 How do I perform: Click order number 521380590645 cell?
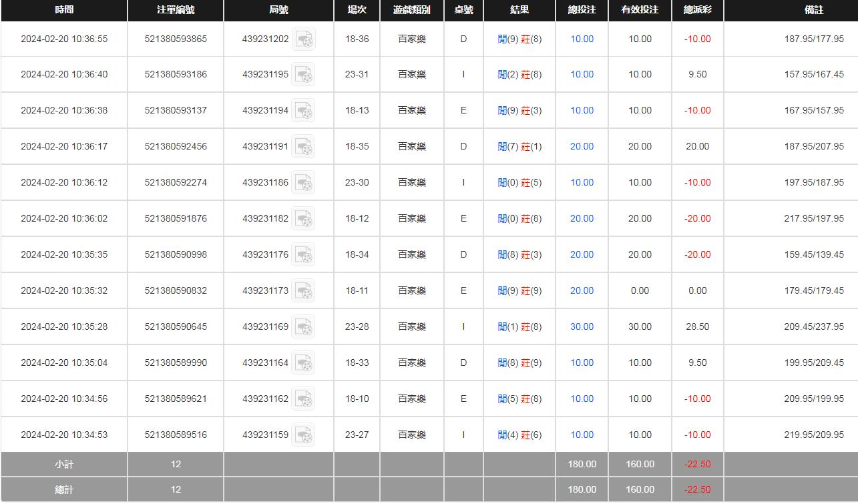[176, 327]
